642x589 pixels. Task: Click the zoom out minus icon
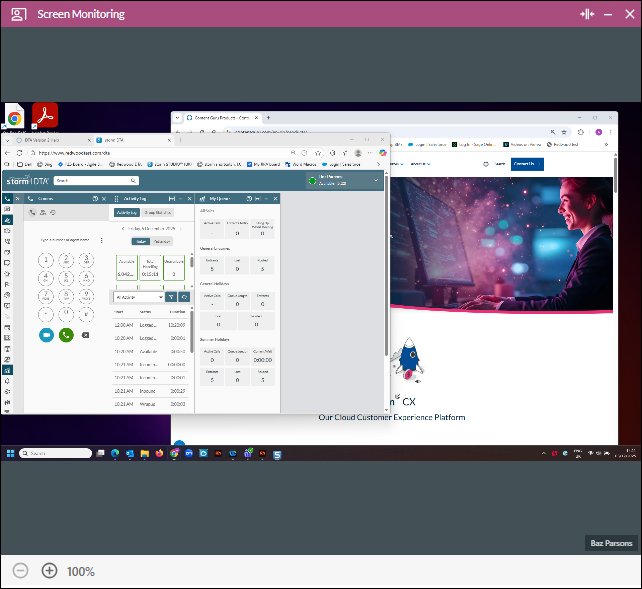[20, 571]
